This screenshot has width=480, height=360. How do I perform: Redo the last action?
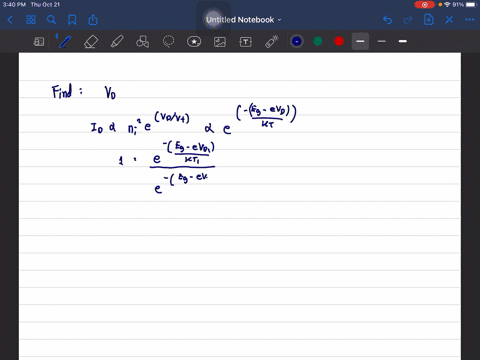408,20
